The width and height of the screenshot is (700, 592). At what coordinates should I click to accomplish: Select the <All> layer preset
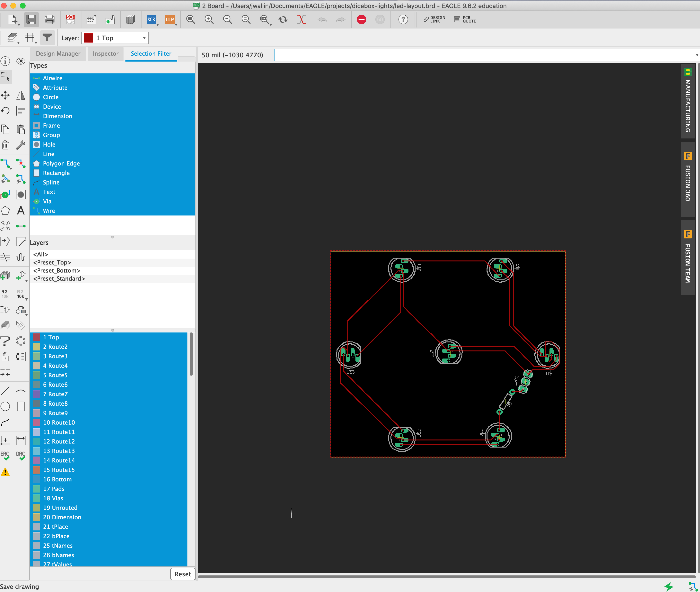coord(112,254)
